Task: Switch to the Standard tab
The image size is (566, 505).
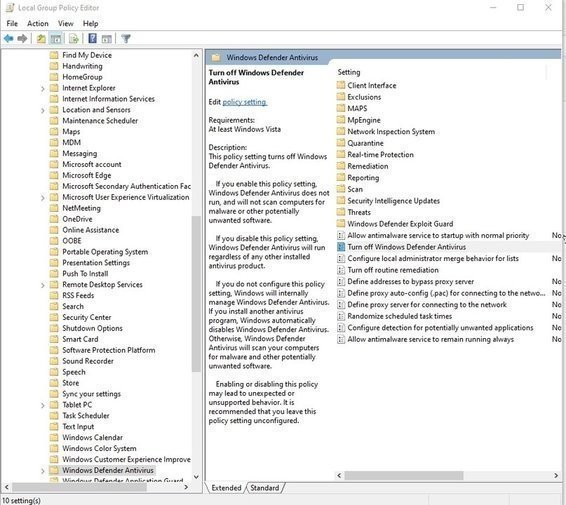Action: click(x=265, y=488)
